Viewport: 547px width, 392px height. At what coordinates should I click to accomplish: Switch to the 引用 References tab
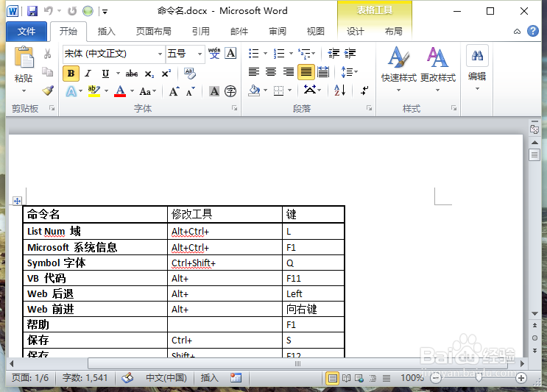[x=200, y=32]
